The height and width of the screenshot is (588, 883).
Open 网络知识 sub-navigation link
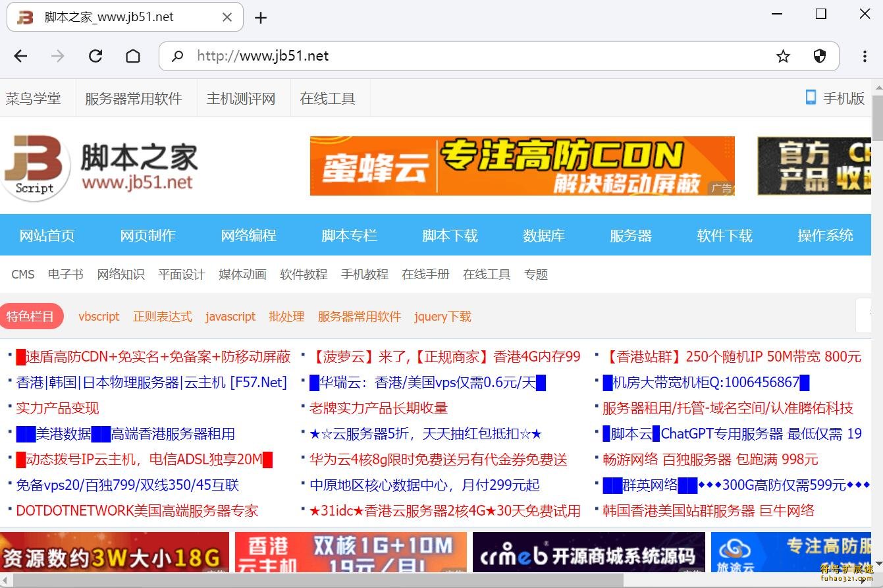(121, 275)
